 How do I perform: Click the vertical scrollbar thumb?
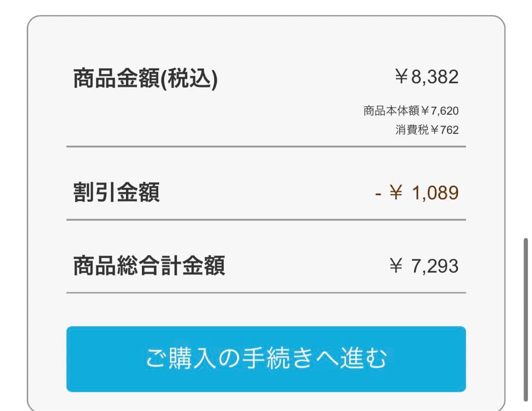click(x=527, y=319)
